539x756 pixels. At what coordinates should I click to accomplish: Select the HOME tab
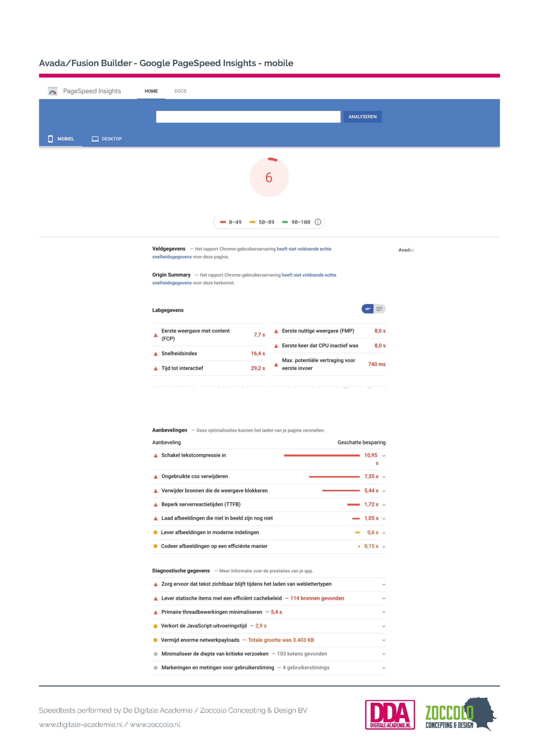[151, 91]
